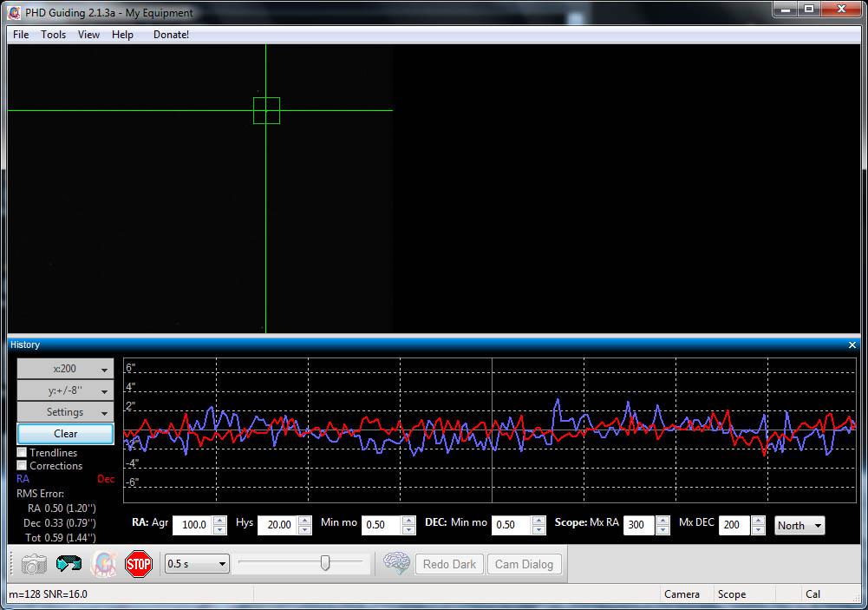Enable the Corrections checkbox
This screenshot has width=868, height=610.
(x=23, y=465)
